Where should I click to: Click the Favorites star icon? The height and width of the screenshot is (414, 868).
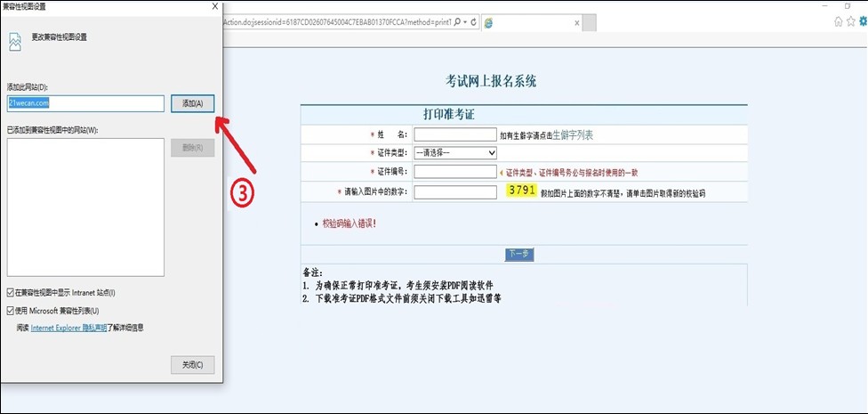[850, 21]
